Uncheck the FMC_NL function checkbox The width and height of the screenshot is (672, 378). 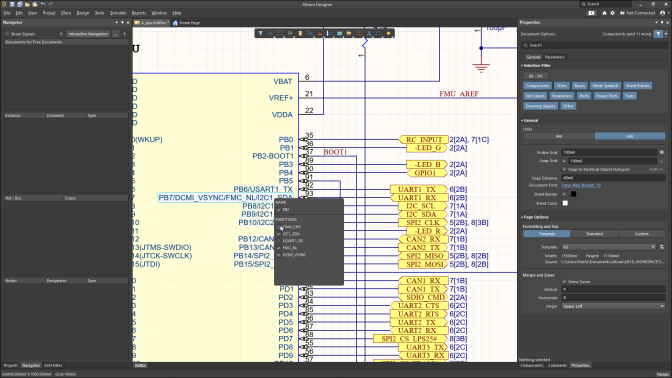(x=279, y=248)
